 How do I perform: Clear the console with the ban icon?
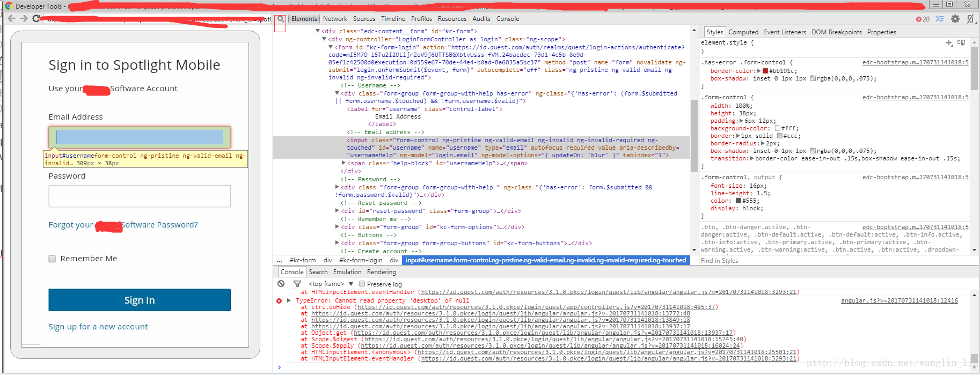point(281,284)
